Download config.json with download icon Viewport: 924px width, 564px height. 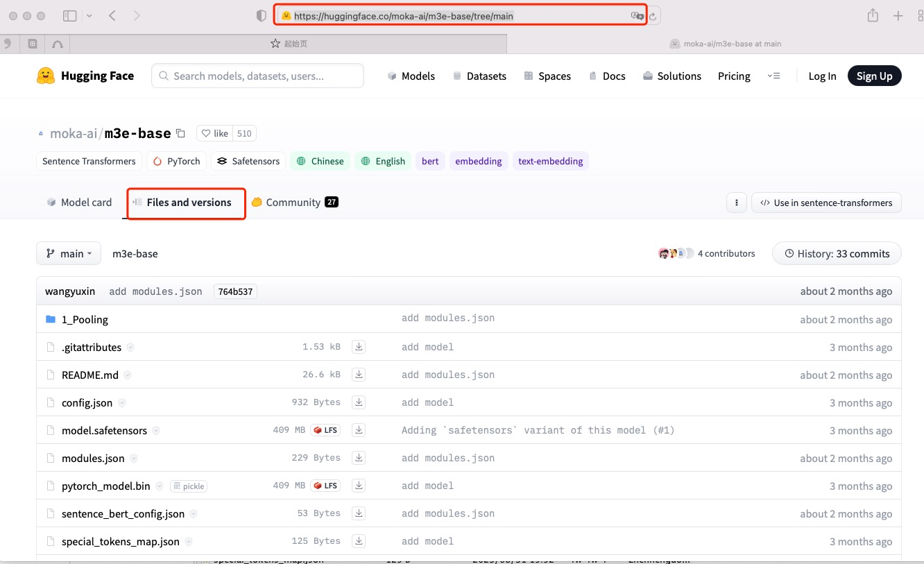pos(359,402)
